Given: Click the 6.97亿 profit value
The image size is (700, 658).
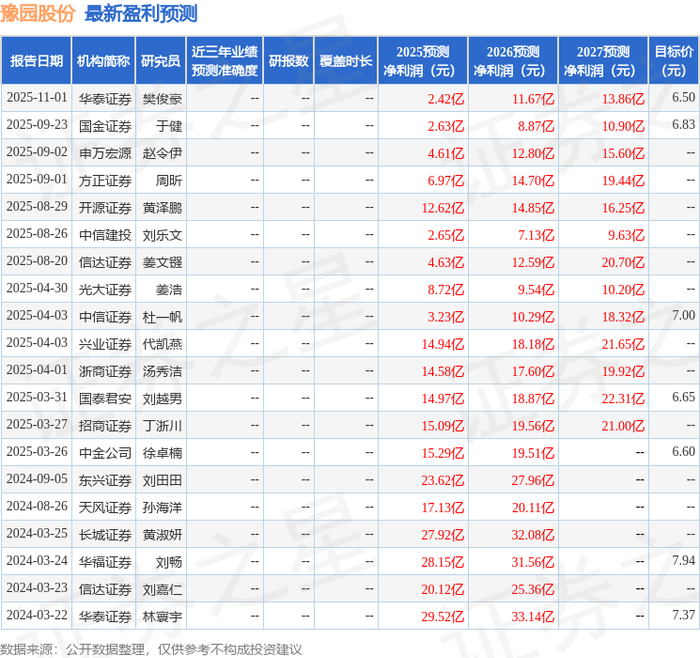Looking at the screenshot, I should point(446,180).
